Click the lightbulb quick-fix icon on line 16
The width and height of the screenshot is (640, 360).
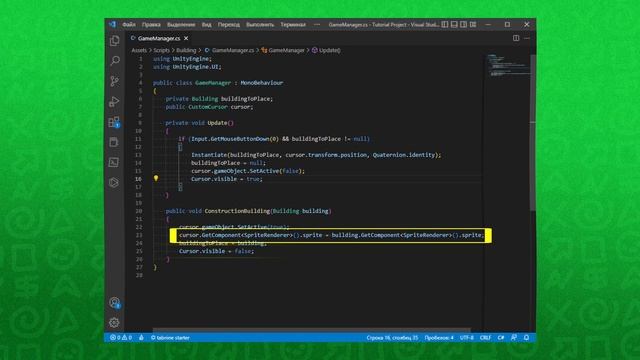(x=156, y=178)
